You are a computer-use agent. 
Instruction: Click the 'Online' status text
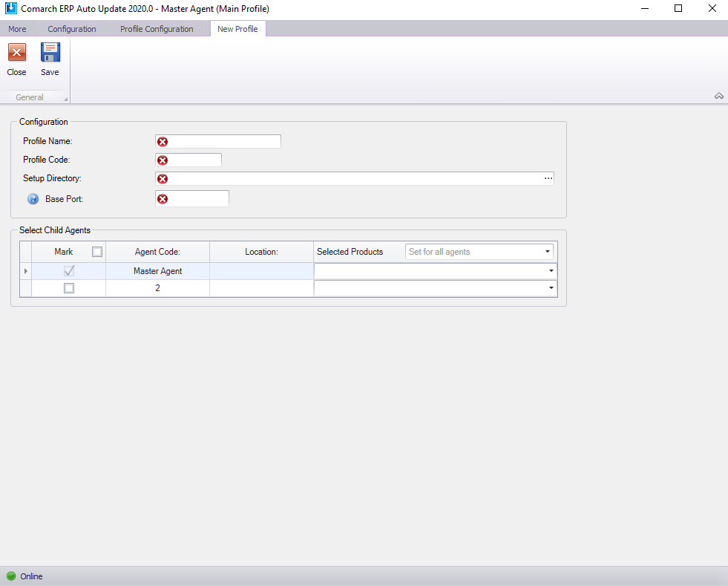32,576
